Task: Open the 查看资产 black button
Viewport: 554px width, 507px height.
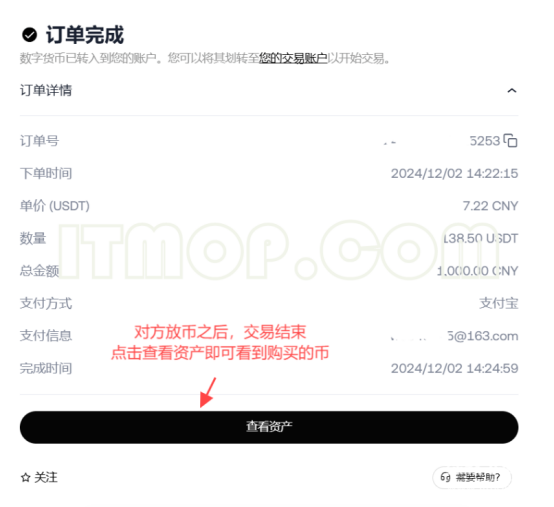Action: (x=269, y=427)
